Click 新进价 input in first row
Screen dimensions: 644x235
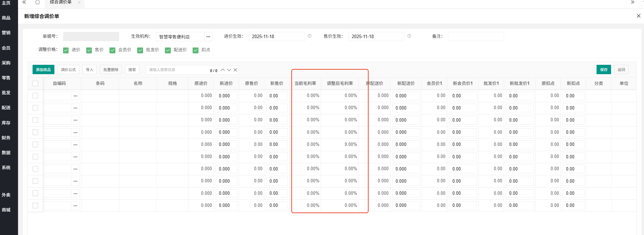(226, 96)
